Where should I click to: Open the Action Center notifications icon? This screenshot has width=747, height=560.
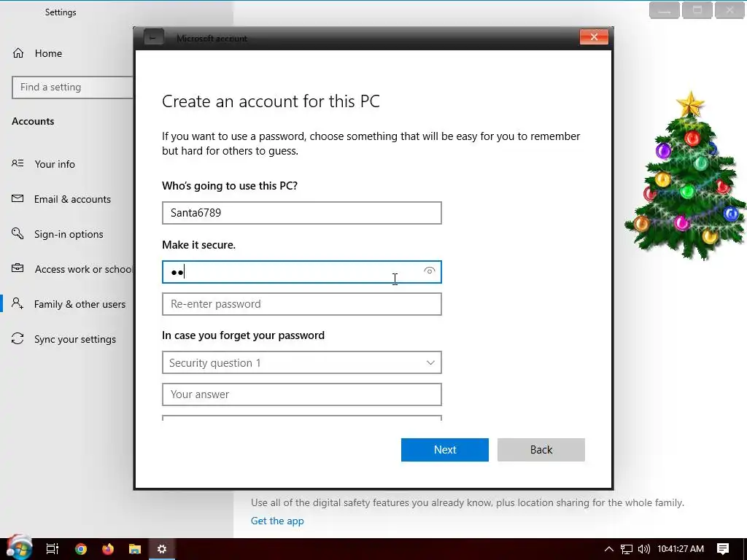[723, 549]
